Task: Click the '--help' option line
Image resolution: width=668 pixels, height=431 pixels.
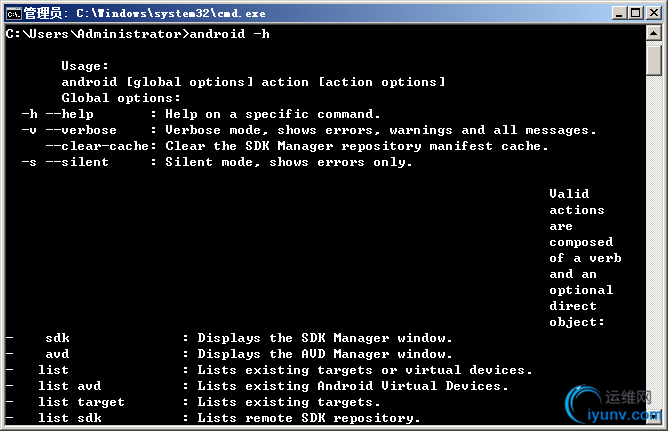Action: click(200, 114)
